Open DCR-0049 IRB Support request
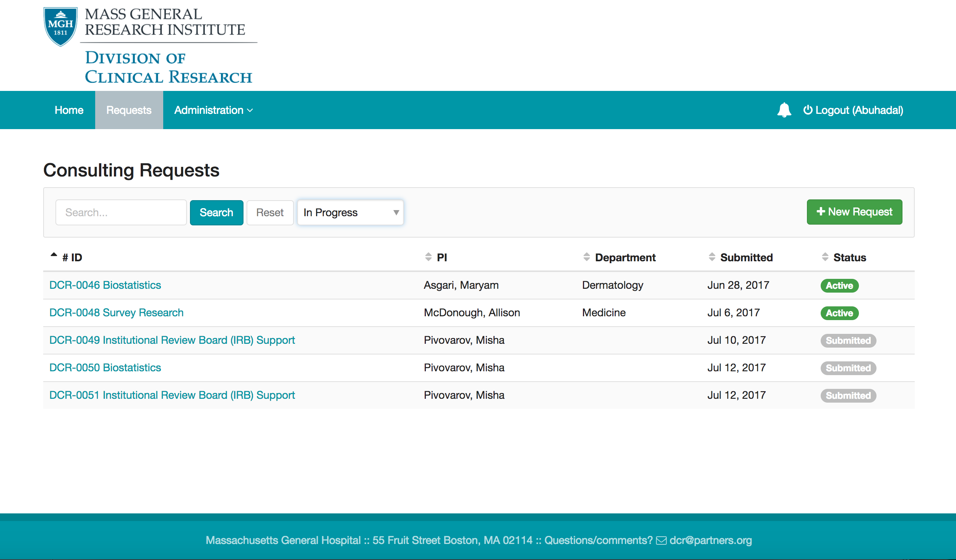This screenshot has width=956, height=560. click(172, 339)
